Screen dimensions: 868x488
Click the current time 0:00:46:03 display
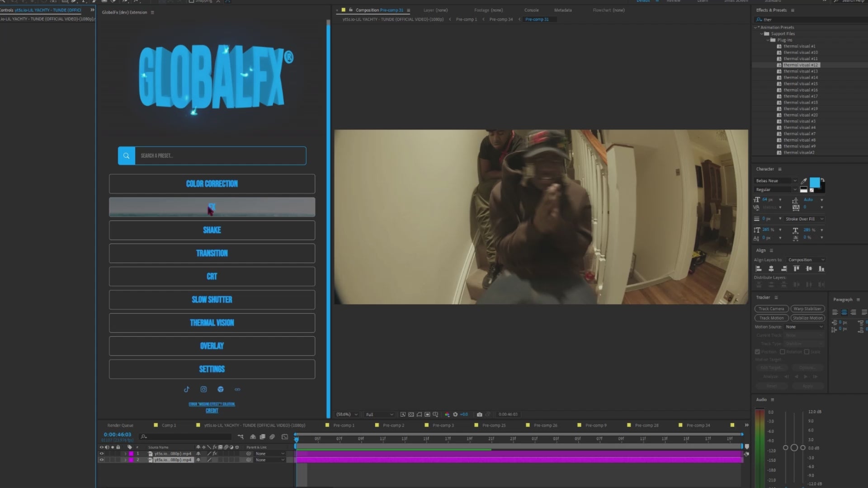118,435
